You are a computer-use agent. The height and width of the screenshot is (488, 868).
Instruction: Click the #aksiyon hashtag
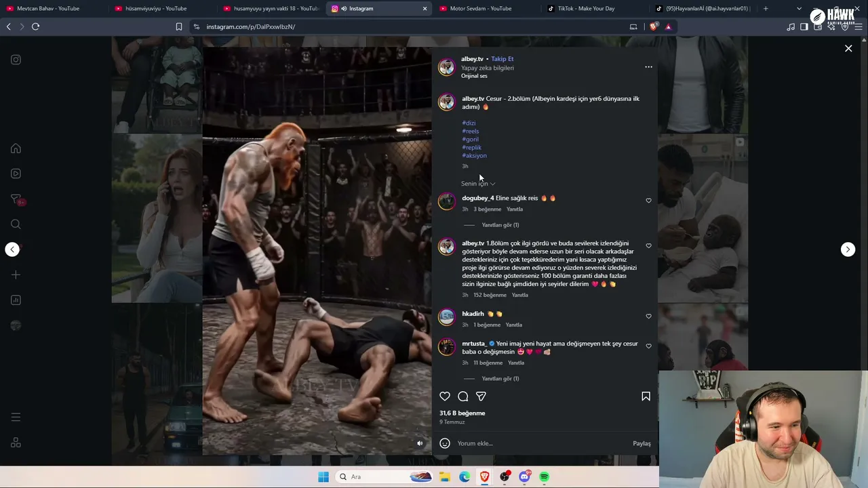point(475,156)
